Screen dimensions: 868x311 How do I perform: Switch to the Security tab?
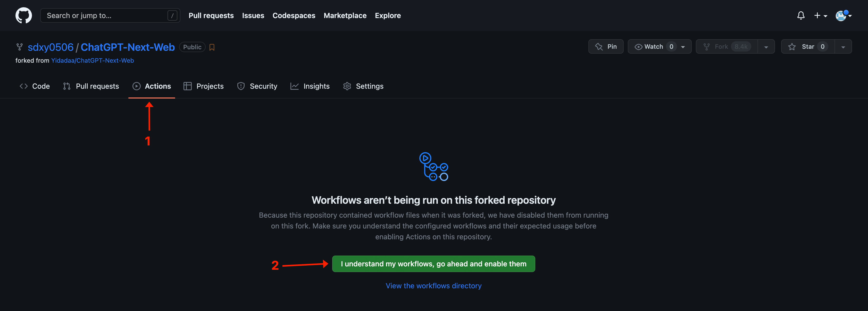tap(257, 86)
